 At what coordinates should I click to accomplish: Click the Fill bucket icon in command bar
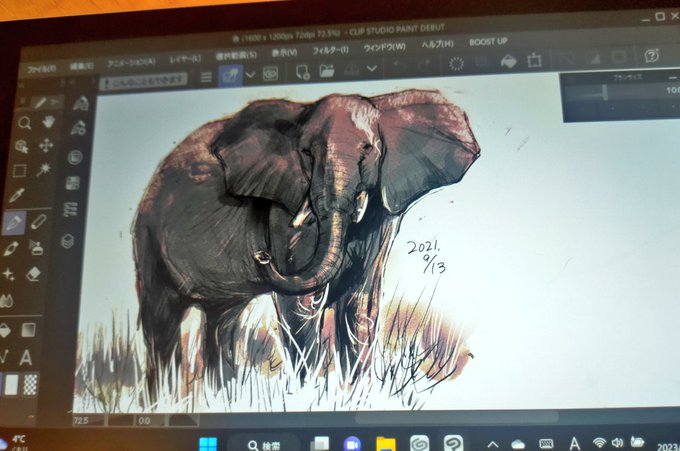pos(508,61)
